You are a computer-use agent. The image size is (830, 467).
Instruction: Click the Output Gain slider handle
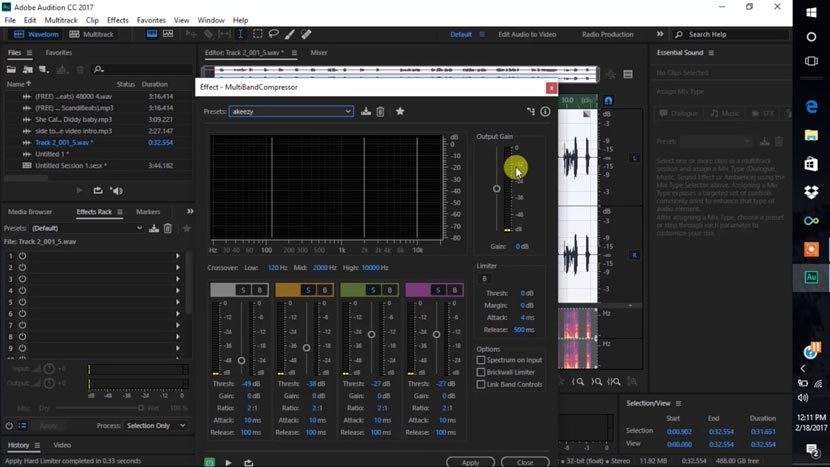497,188
